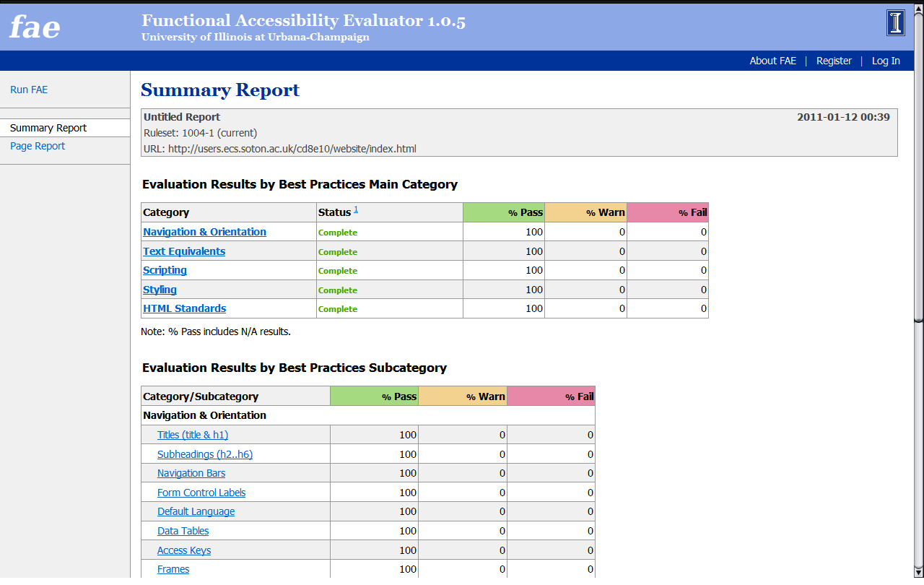The width and height of the screenshot is (924, 585).
Task: Open the Styling category link
Action: click(x=160, y=290)
